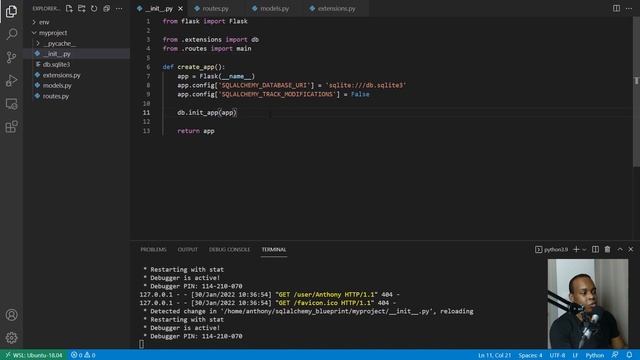Open the Accounts menu icon
This screenshot has height=360, width=640.
(x=11, y=315)
